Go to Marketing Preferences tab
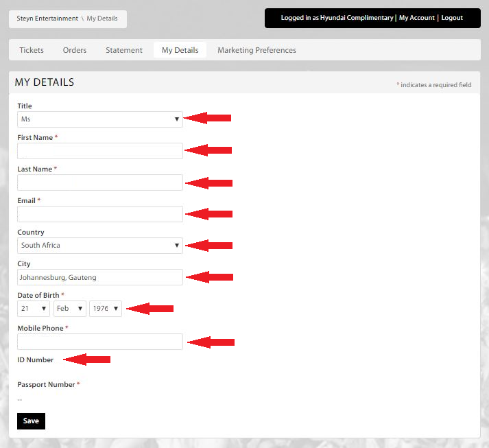Screen dimensions: 489x448 pyautogui.click(x=257, y=50)
